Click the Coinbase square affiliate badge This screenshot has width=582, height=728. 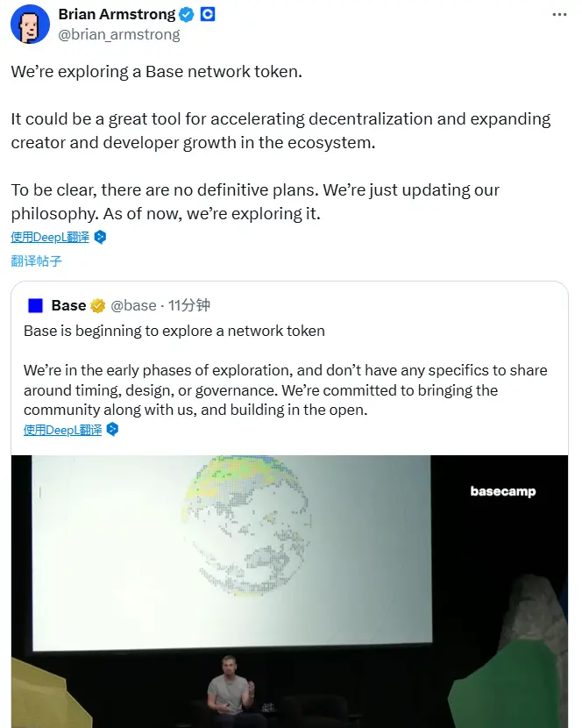click(x=206, y=14)
